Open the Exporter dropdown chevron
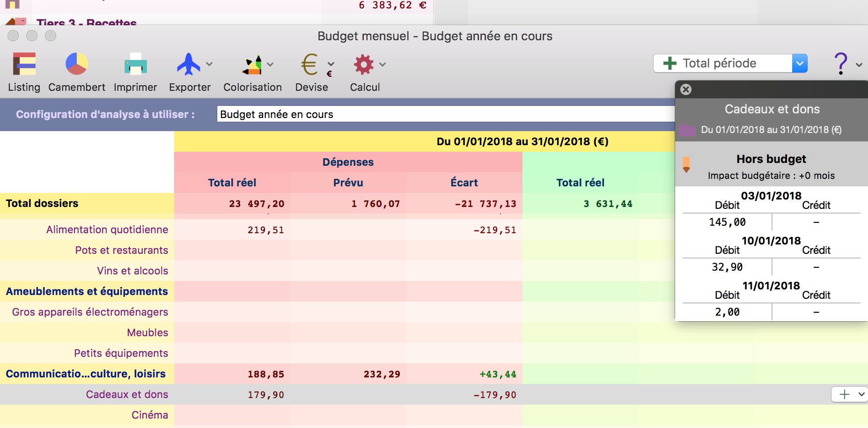The height and width of the screenshot is (428, 868). (x=209, y=64)
